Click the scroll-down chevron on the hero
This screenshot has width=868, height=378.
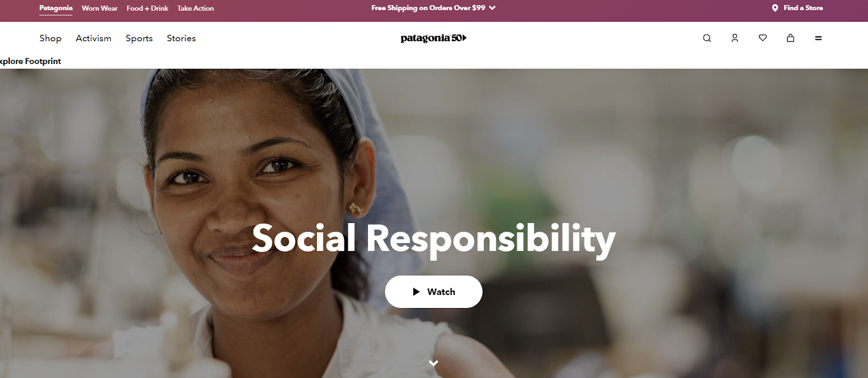[x=433, y=363]
